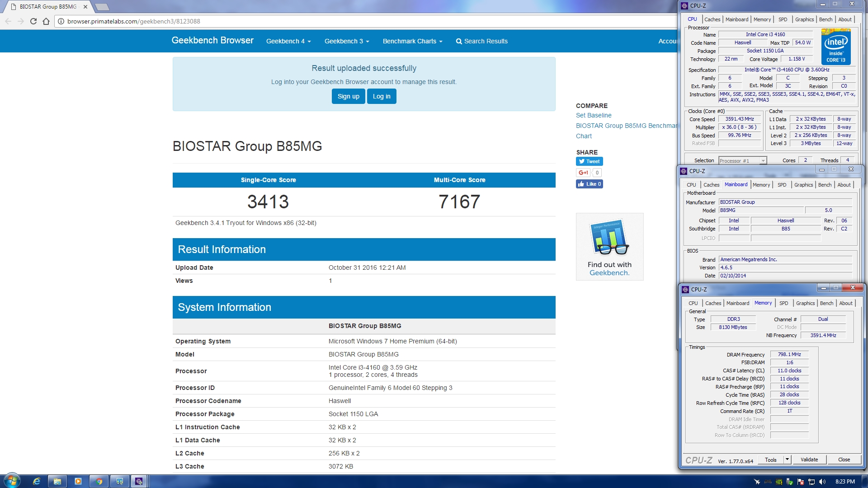Click the BIOSTAR Group manufacturer field
This screenshot has width=868, height=488.
785,202
